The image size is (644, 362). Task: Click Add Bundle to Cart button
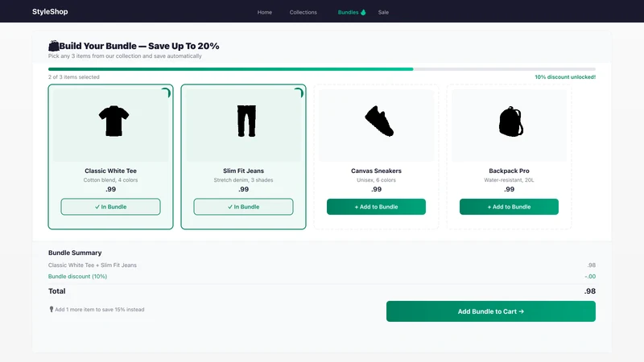click(x=491, y=311)
